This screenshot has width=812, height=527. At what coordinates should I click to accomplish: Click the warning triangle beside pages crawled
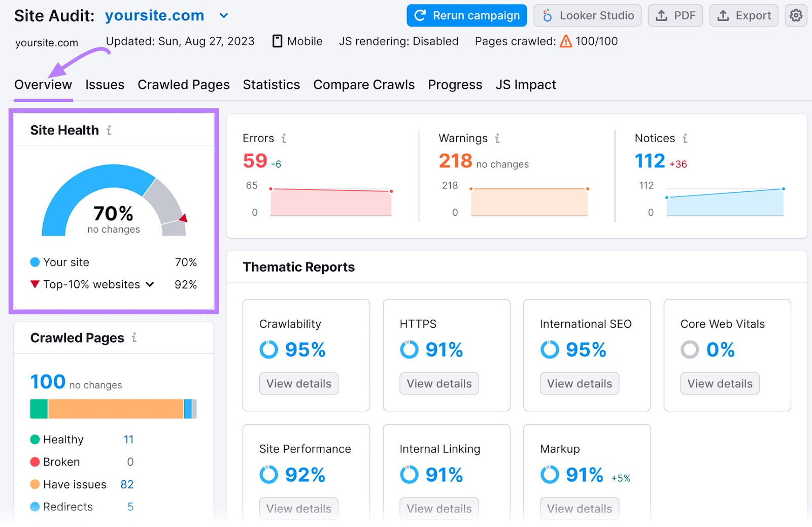click(x=565, y=41)
